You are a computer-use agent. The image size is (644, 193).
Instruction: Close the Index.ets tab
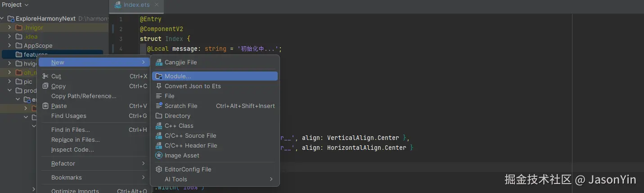click(157, 5)
